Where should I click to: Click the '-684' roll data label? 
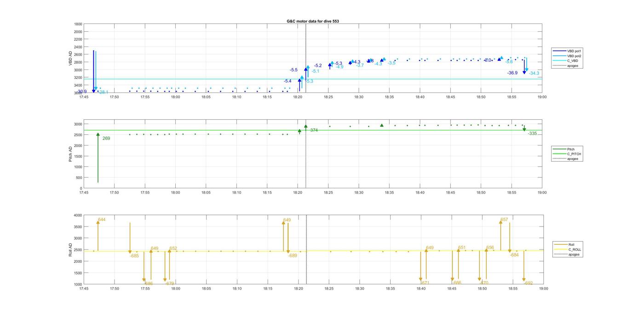click(x=514, y=255)
